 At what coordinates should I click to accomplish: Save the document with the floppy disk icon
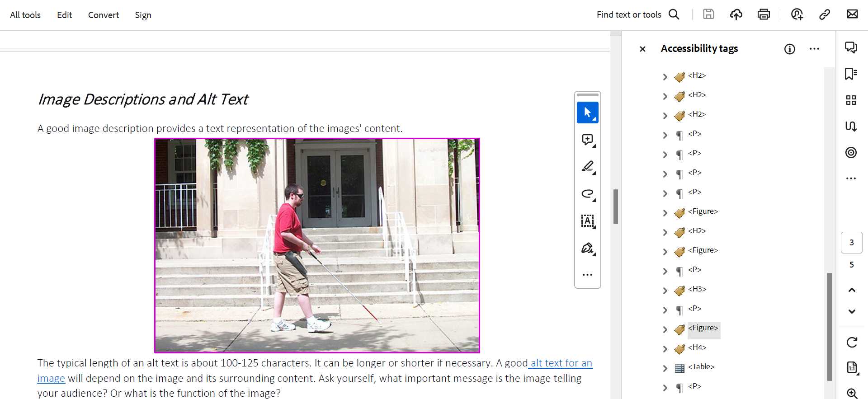click(708, 14)
